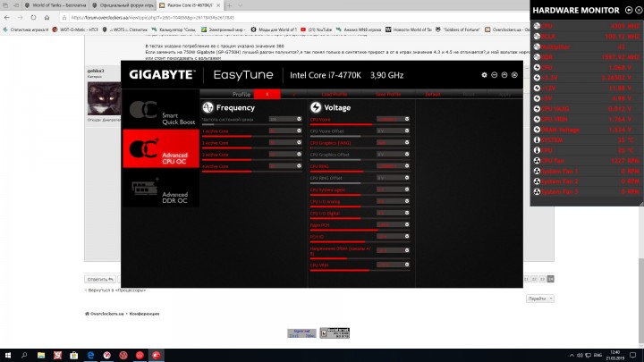Refresh the browser page
This screenshot has width=644, height=362.
pyautogui.click(x=34, y=18)
